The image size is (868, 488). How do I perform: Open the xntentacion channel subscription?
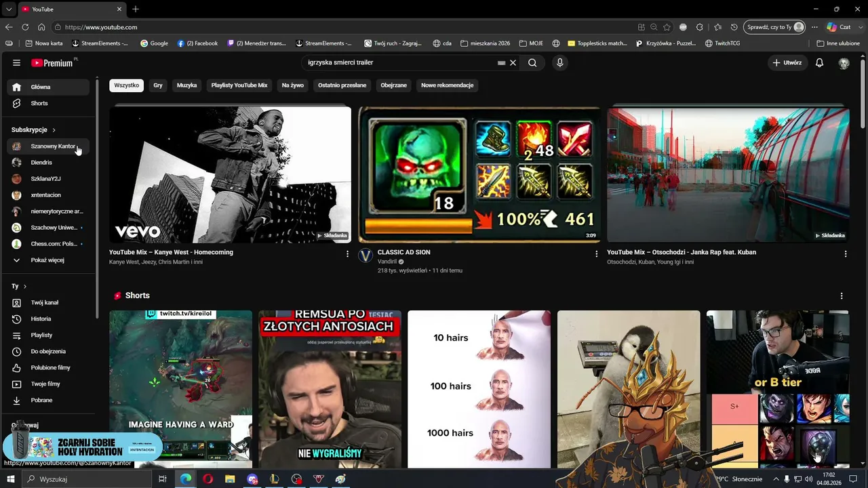48,195
